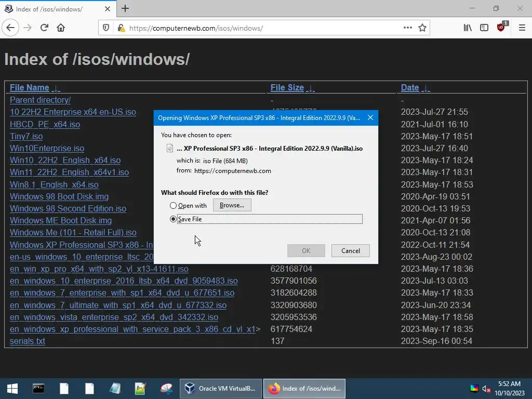Click date 2023-Sep-16 00:54

436,341
